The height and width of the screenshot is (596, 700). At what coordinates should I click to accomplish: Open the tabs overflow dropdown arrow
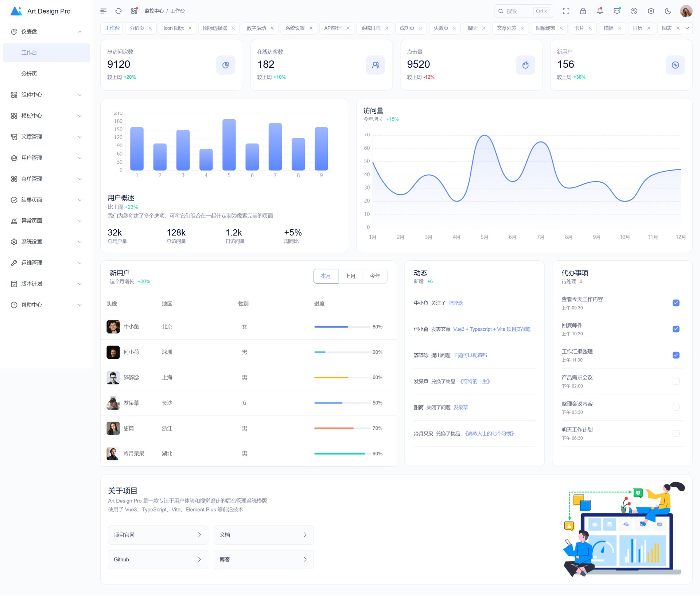687,28
